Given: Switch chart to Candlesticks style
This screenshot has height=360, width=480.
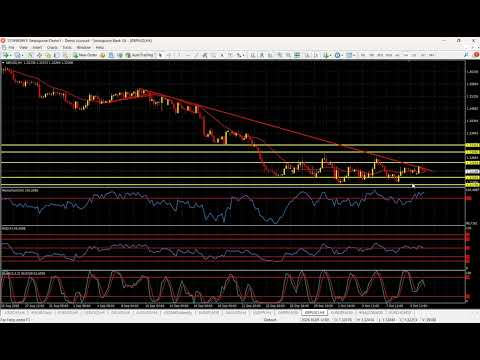Looking at the screenshot, I should 262,55.
